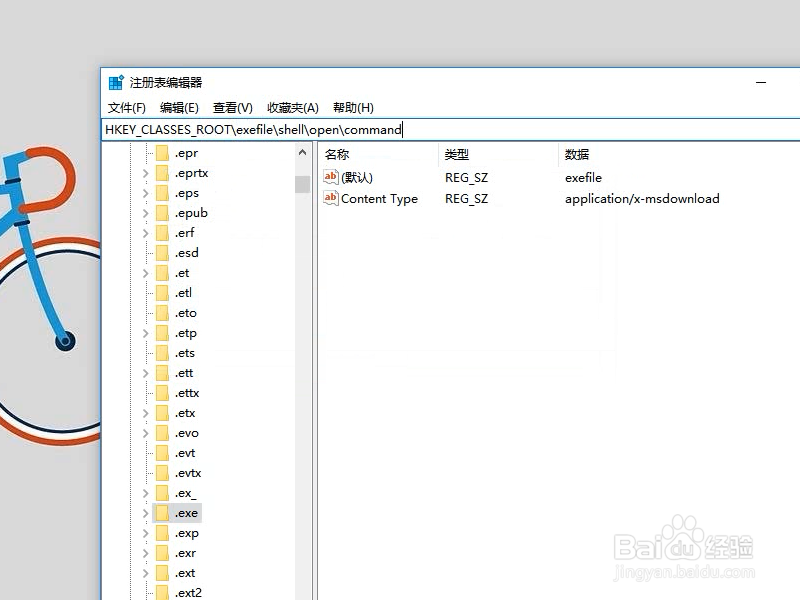Select the Content Type value name
The height and width of the screenshot is (600, 800).
(x=379, y=198)
